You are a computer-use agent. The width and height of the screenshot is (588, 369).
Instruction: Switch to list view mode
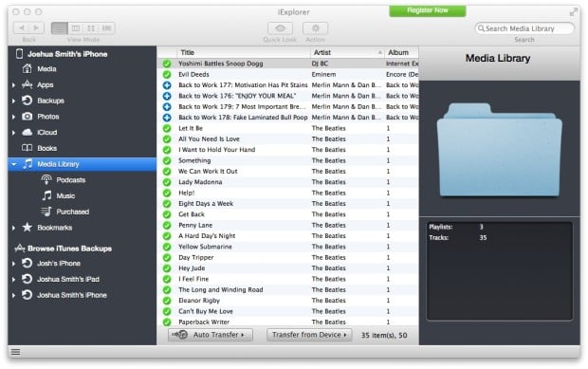[60, 28]
